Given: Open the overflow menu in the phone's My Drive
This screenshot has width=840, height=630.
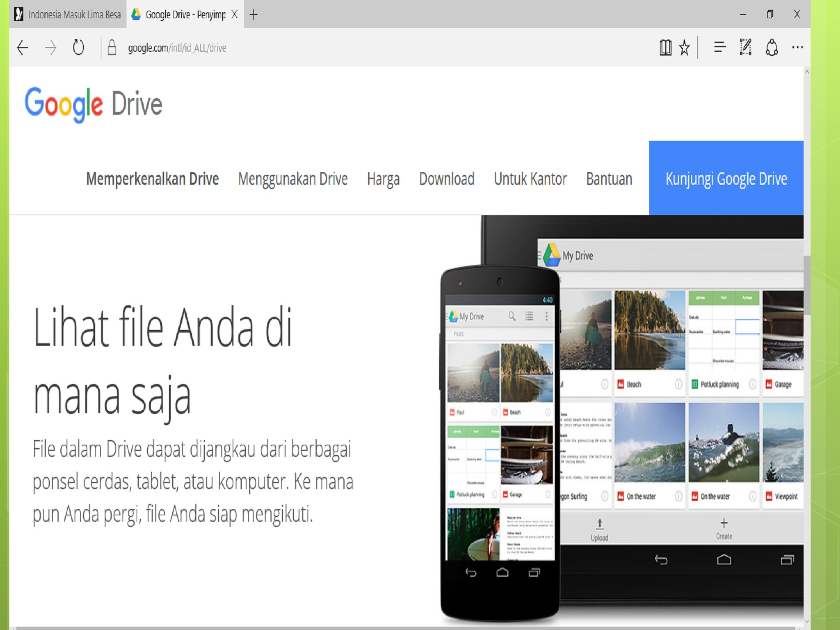Looking at the screenshot, I should click(547, 316).
